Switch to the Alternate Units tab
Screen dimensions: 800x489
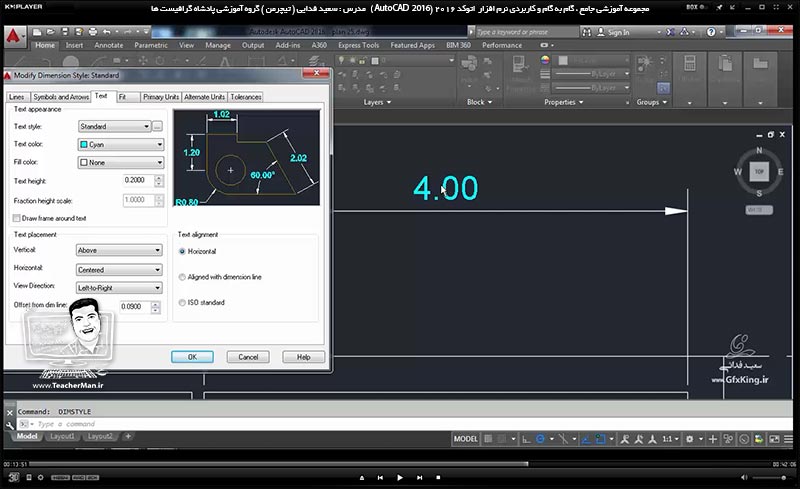205,97
